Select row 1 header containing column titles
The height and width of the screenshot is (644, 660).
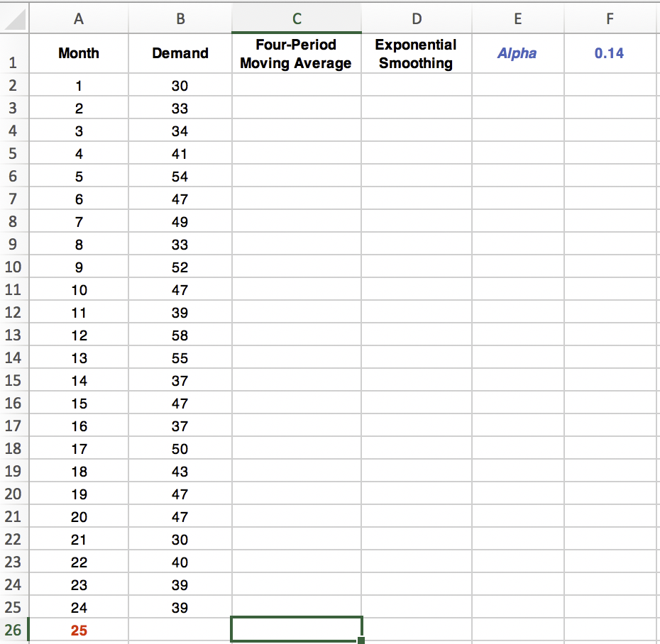pos(13,53)
